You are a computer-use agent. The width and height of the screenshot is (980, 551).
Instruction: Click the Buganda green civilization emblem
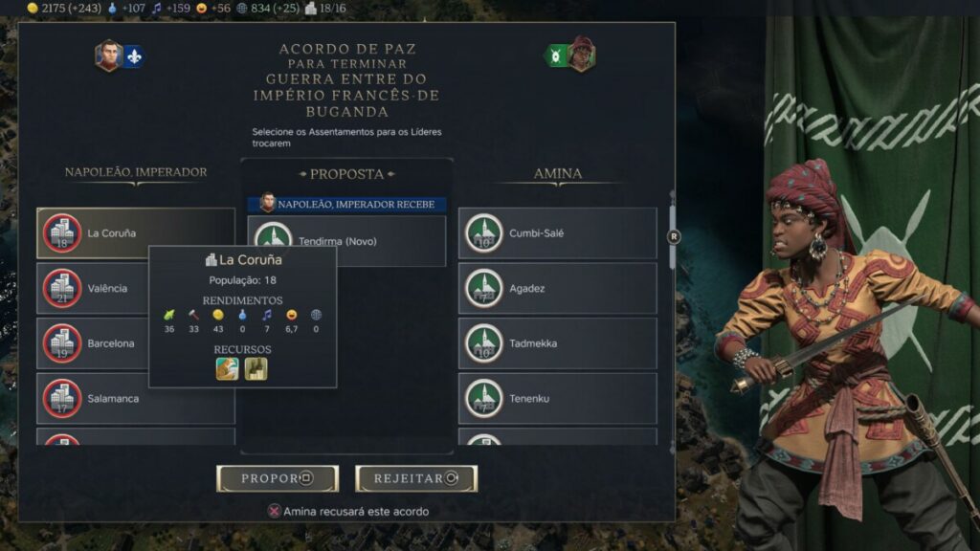point(556,56)
